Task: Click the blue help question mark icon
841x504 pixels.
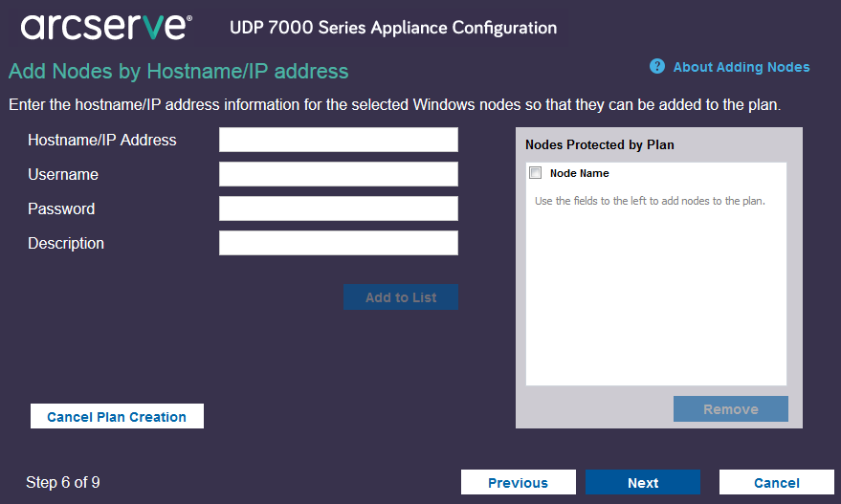Action: pos(656,66)
